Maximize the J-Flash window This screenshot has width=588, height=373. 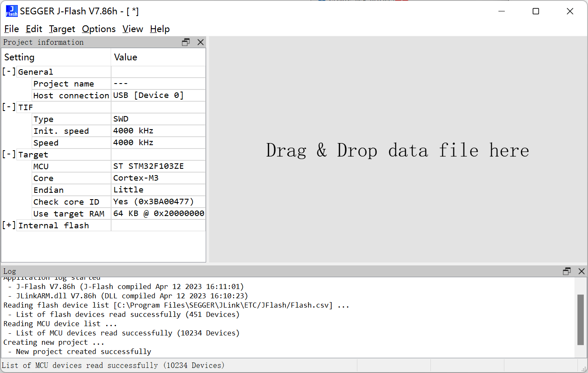pos(536,11)
